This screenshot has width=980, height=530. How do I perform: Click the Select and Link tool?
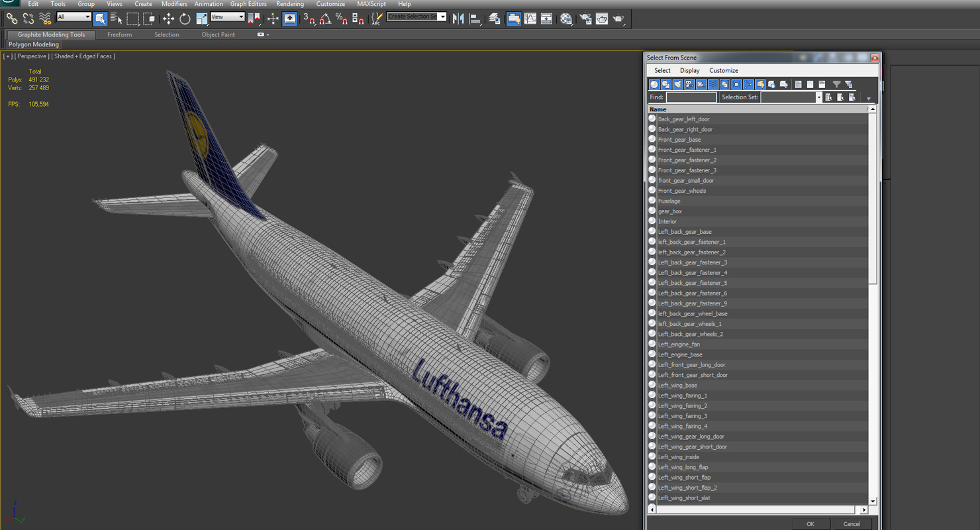(x=12, y=19)
